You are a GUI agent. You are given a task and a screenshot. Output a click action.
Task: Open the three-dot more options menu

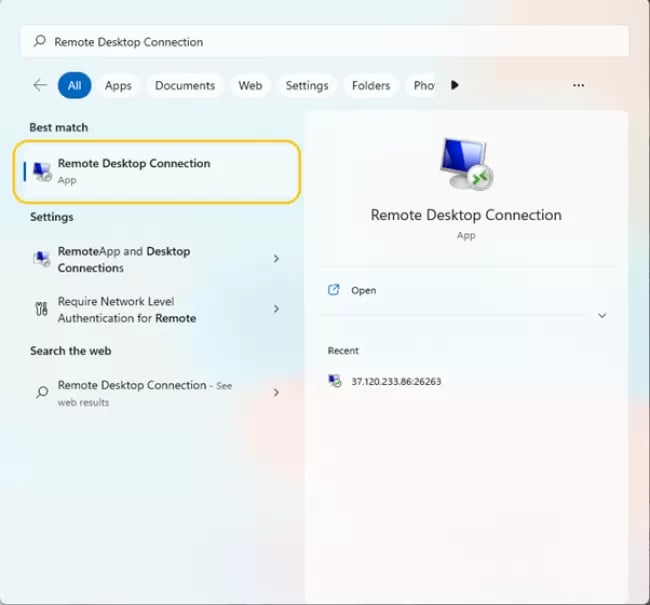(x=578, y=85)
